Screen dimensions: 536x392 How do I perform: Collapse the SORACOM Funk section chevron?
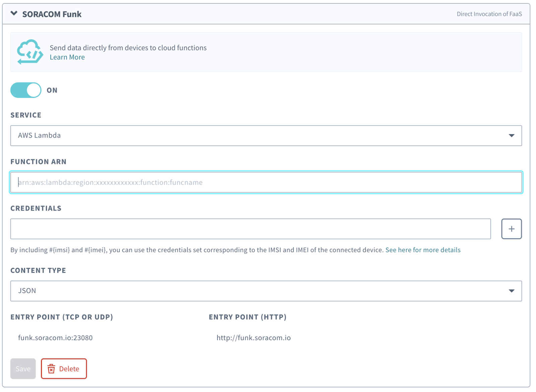coord(14,14)
